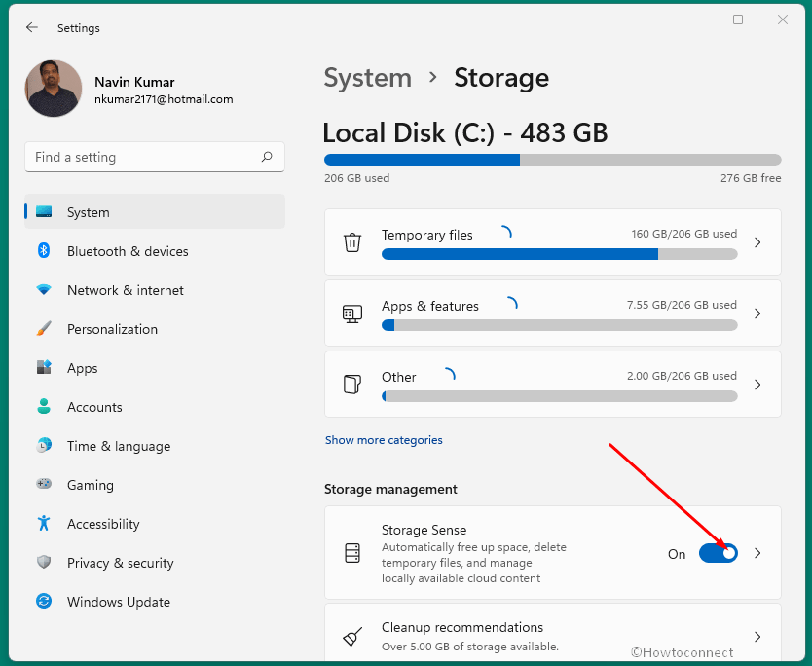This screenshot has height=666, width=812.
Task: Click the Temporary files usage bar
Action: [x=559, y=254]
